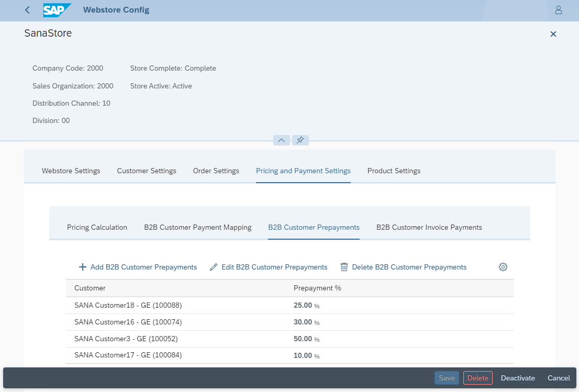Click the Save button
This screenshot has width=579, height=392.
tap(447, 378)
